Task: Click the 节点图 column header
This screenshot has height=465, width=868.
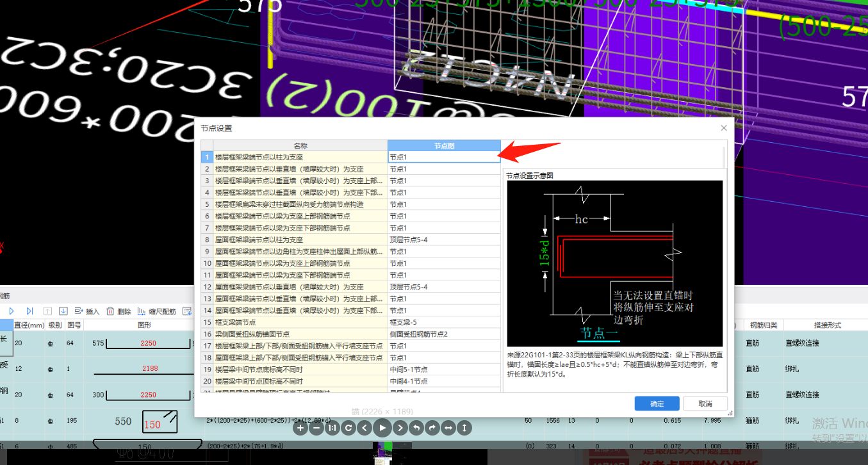Action: click(444, 145)
